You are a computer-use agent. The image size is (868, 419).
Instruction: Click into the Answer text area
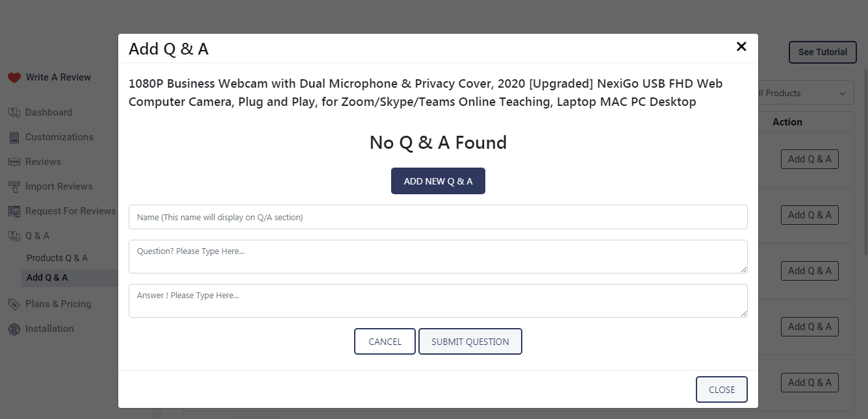click(438, 301)
